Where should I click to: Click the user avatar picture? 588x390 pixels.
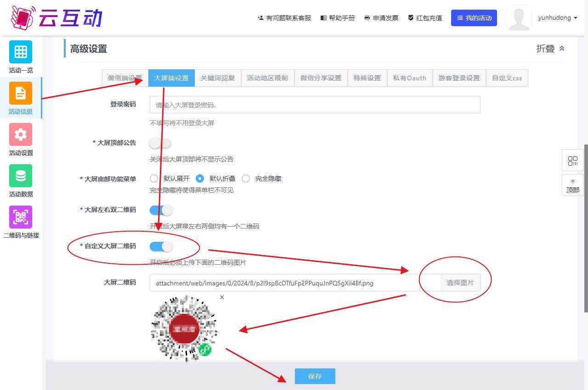pos(519,18)
